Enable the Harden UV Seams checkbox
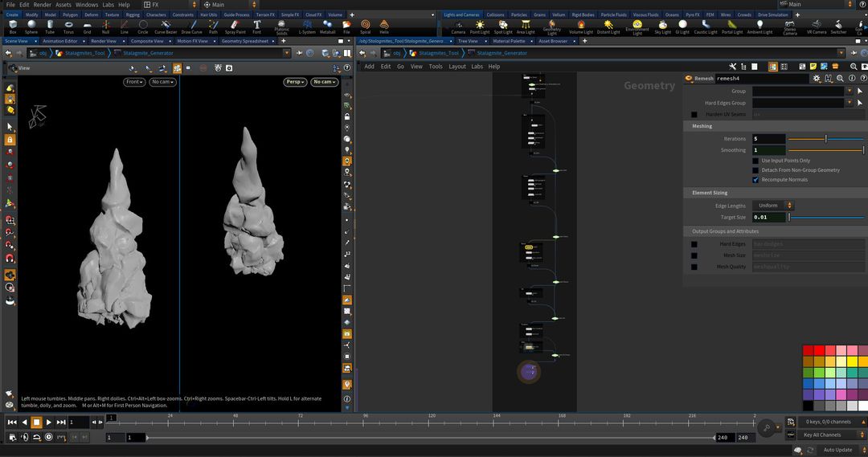 694,115
